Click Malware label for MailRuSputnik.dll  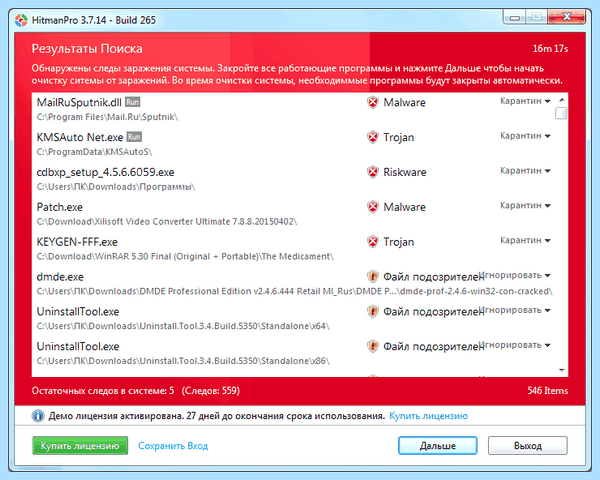pos(404,103)
